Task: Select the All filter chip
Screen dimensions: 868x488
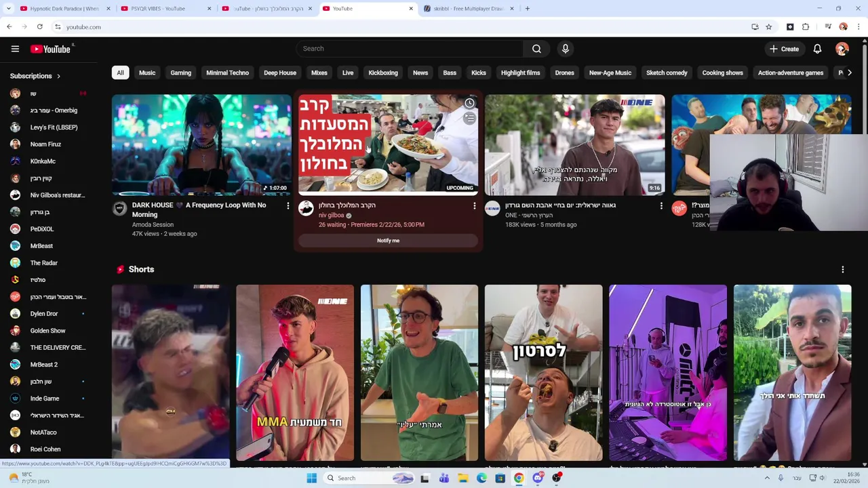Action: point(120,73)
